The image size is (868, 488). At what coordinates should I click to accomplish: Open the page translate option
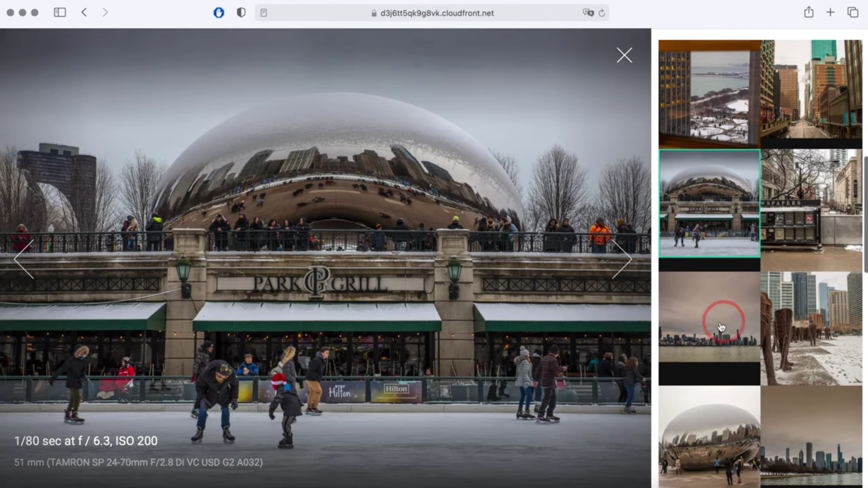pos(588,13)
